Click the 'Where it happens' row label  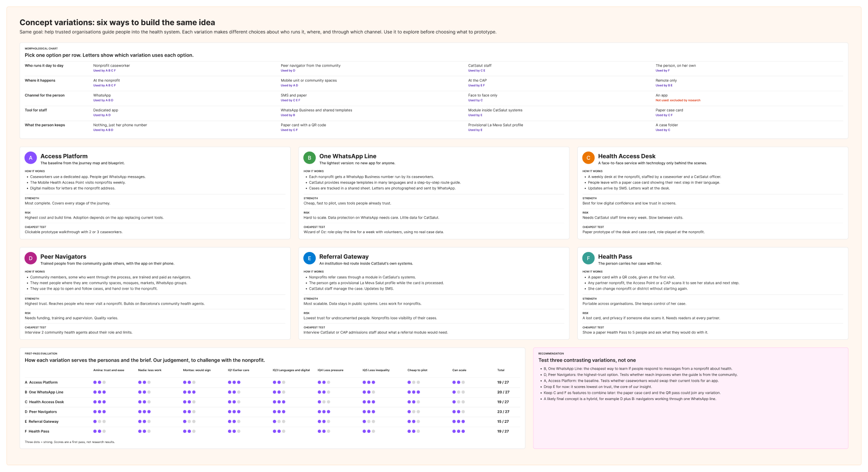[x=40, y=81]
